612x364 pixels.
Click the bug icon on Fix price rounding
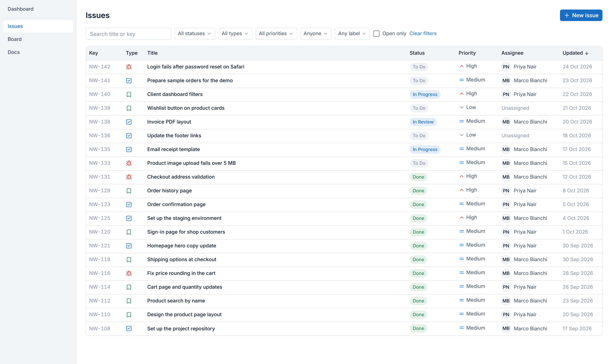129,273
